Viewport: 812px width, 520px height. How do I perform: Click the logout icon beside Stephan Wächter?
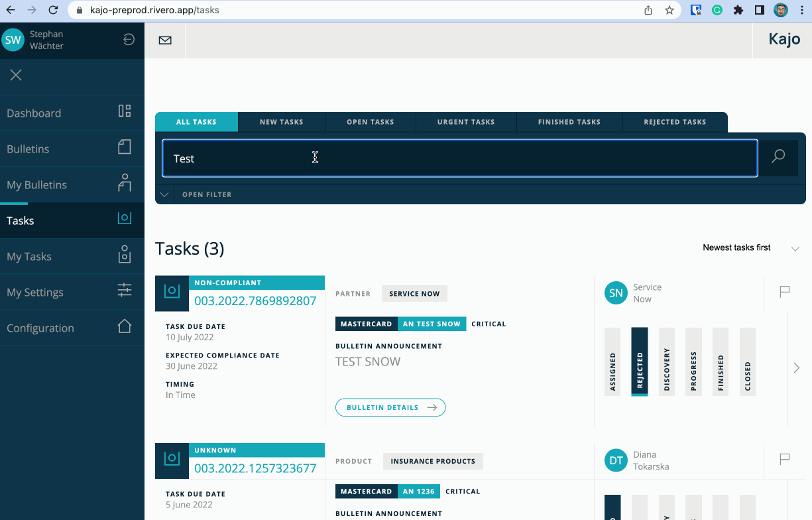[x=129, y=40]
